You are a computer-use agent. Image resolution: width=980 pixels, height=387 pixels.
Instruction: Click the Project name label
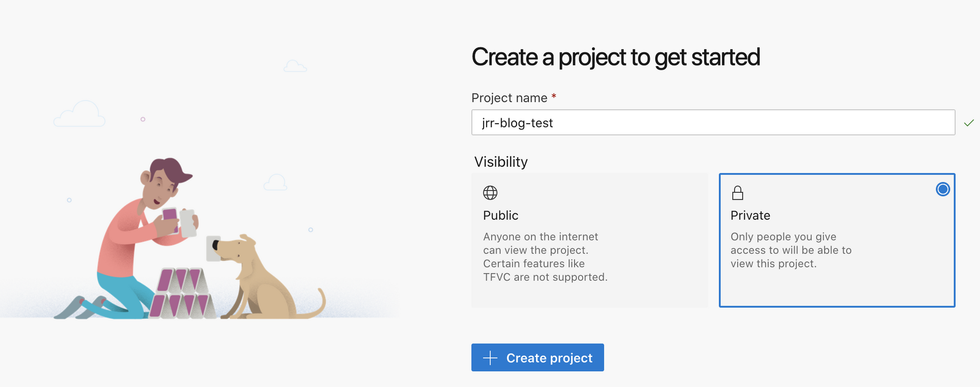click(509, 98)
